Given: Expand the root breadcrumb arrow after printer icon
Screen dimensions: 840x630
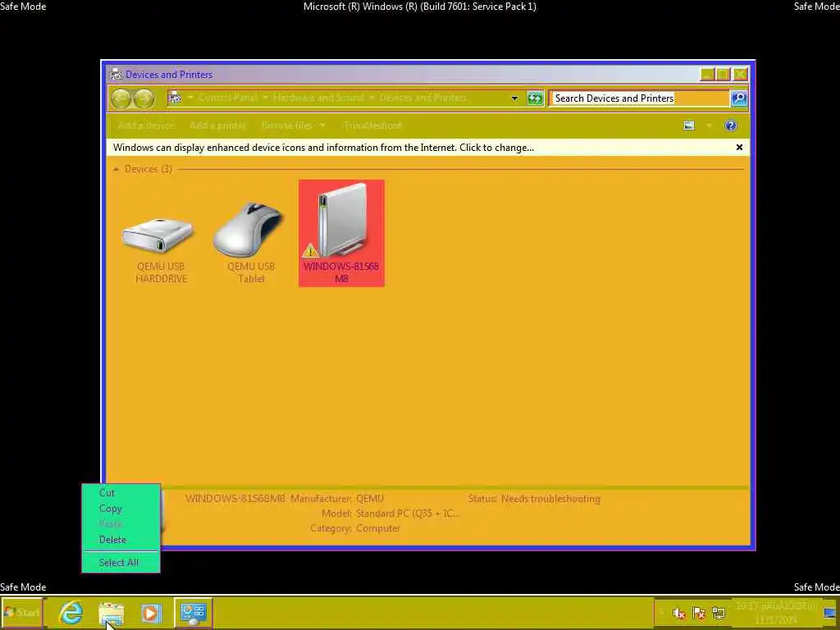Looking at the screenshot, I should [x=190, y=98].
